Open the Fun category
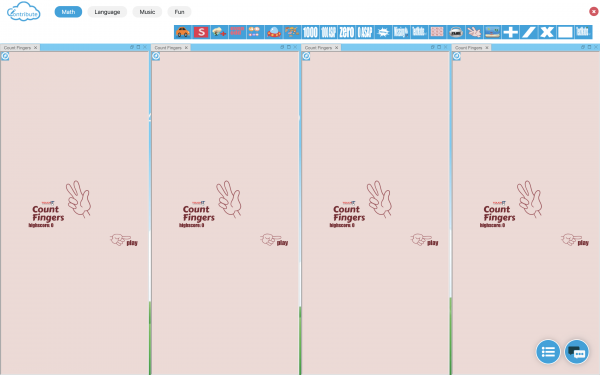Viewport: 600px width, 375px height. pyautogui.click(x=179, y=12)
